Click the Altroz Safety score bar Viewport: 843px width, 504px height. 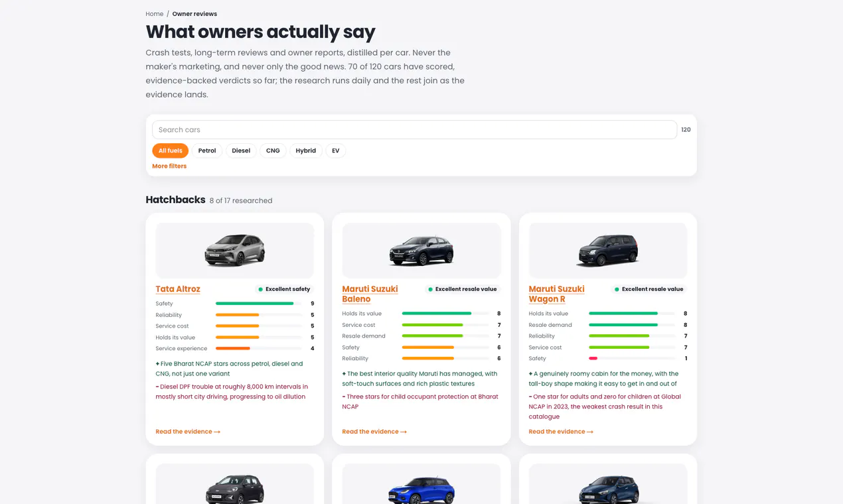click(x=258, y=304)
